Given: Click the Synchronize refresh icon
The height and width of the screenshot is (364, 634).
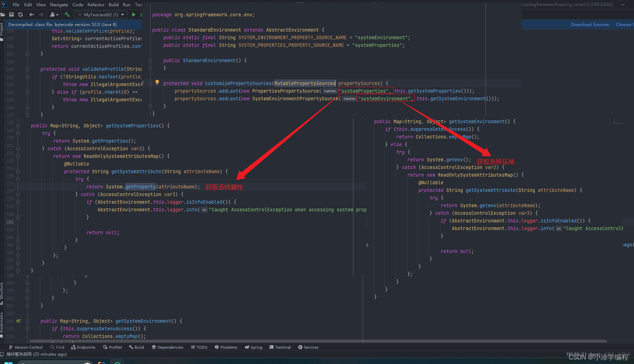Looking at the screenshot, I should point(20,15).
